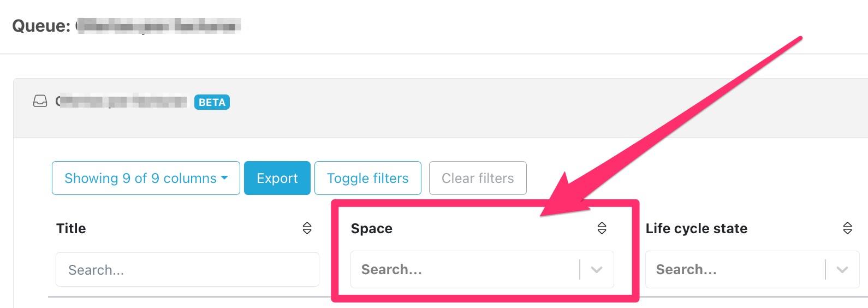Open the Showing 9 of 9 columns dropdown
This screenshot has height=308, width=868.
click(146, 178)
